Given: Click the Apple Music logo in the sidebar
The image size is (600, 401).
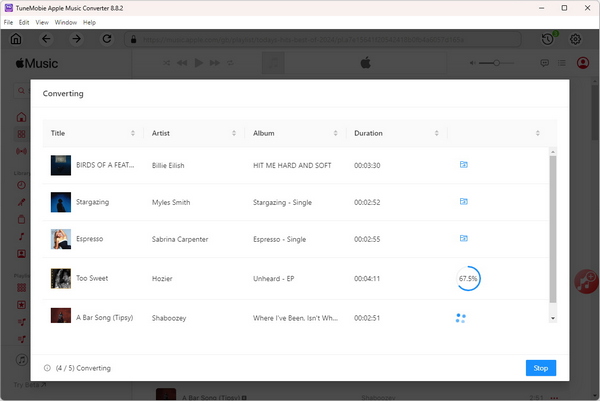Looking at the screenshot, I should 37,63.
